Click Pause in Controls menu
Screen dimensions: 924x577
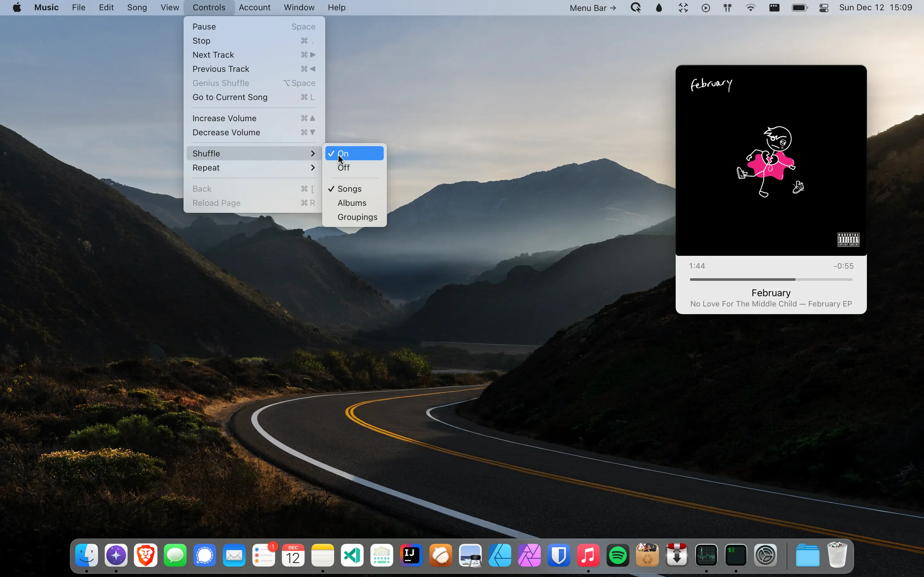click(204, 27)
